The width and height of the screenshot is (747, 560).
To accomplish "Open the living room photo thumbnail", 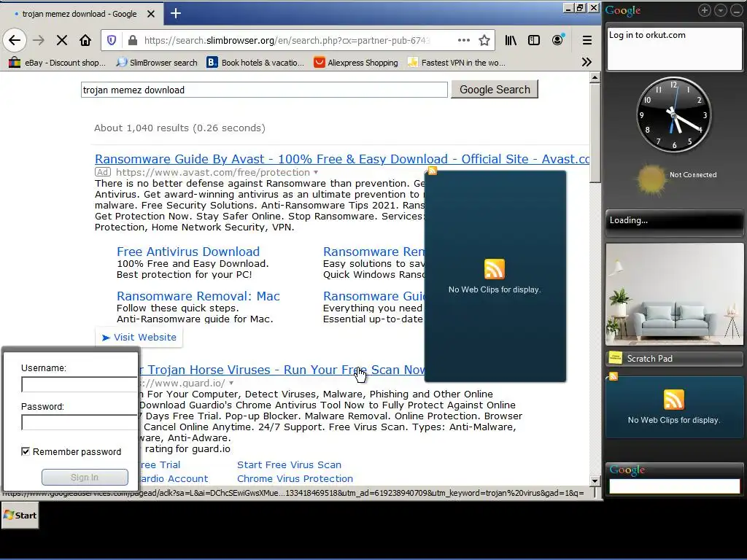I will (674, 294).
